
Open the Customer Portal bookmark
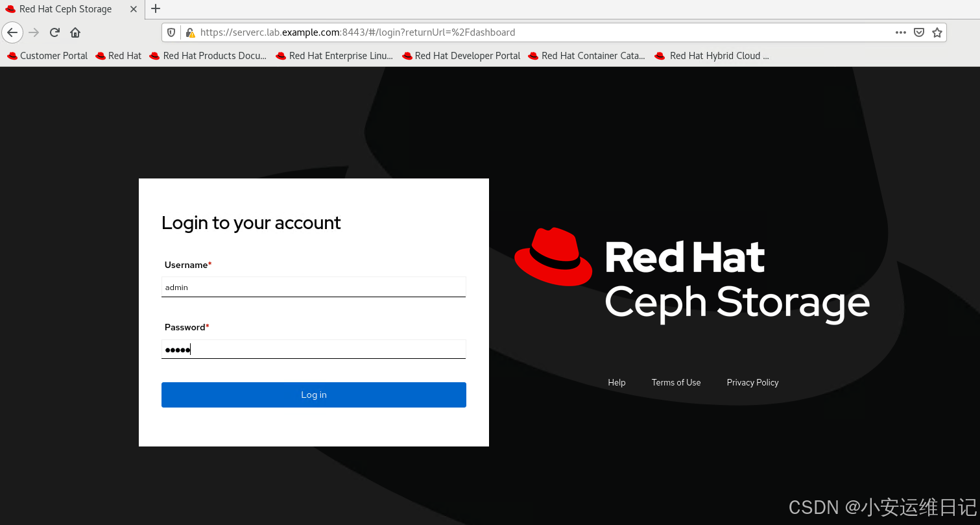47,56
